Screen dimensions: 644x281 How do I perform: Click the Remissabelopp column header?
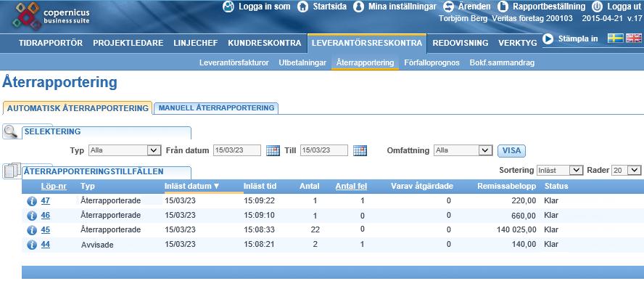point(507,187)
